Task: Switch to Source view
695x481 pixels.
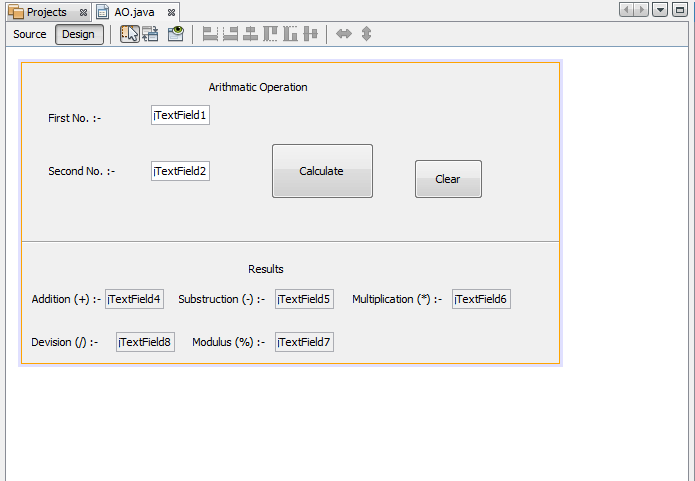Action: point(30,34)
